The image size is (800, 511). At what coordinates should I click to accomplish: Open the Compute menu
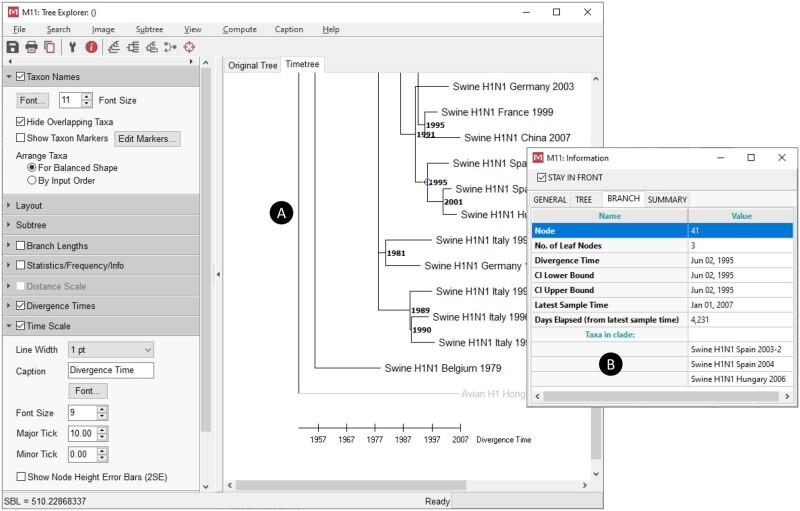pos(239,30)
